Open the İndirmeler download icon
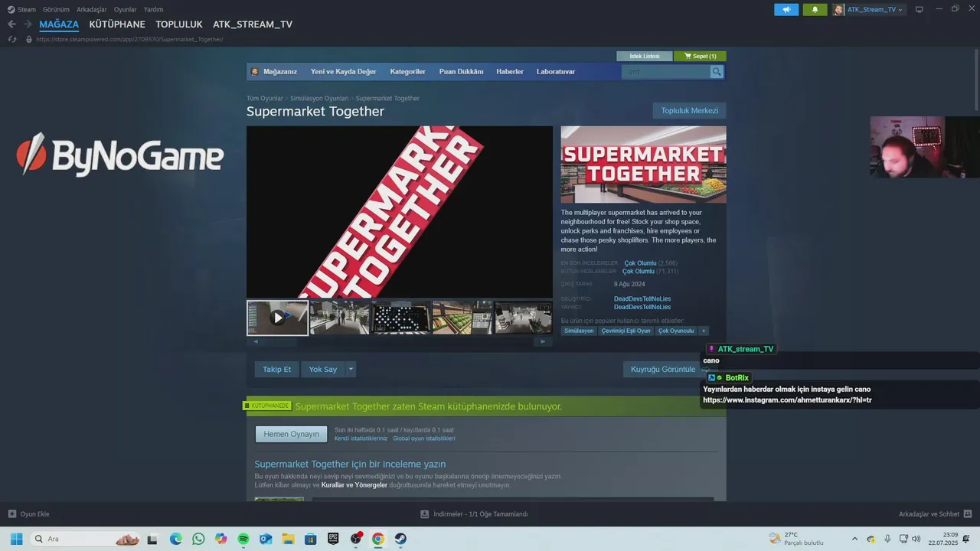Screen dimensions: 980x551 tap(425, 514)
